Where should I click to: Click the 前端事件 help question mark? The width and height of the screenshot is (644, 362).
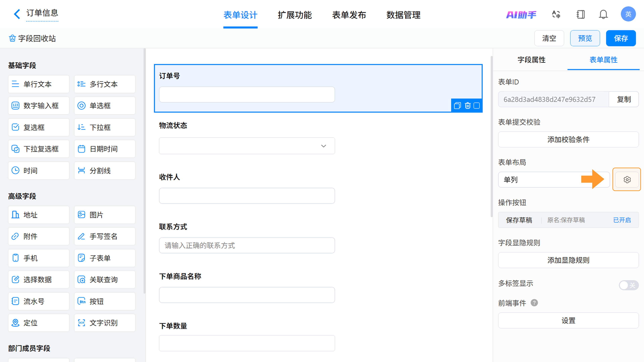(x=534, y=303)
